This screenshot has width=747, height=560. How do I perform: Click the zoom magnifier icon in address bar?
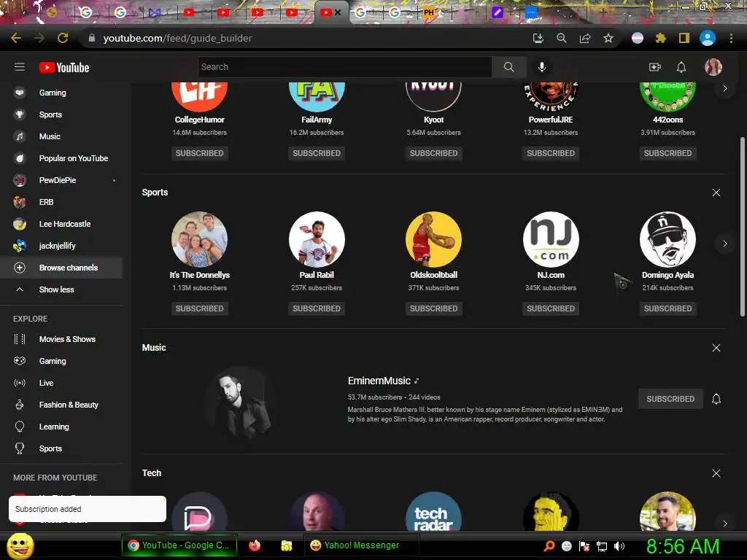[562, 38]
